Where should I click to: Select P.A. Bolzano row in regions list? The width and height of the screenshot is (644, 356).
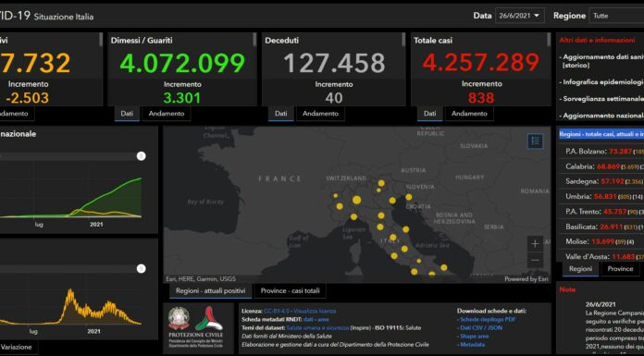point(602,151)
